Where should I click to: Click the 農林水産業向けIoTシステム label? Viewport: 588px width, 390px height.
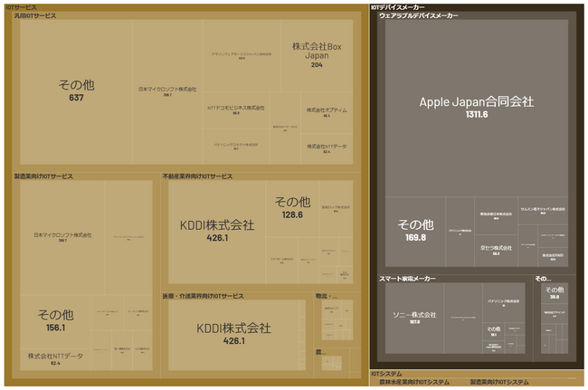coord(414,382)
